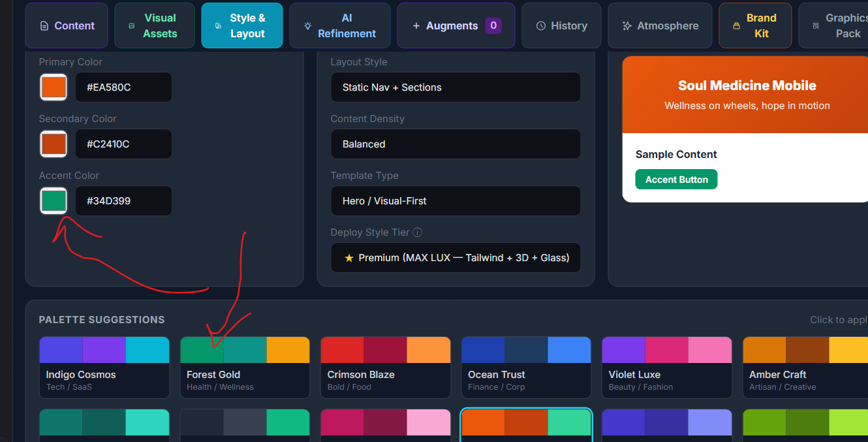Click the info icon beside Deploy Style Tier
868x442 pixels.
click(418, 232)
